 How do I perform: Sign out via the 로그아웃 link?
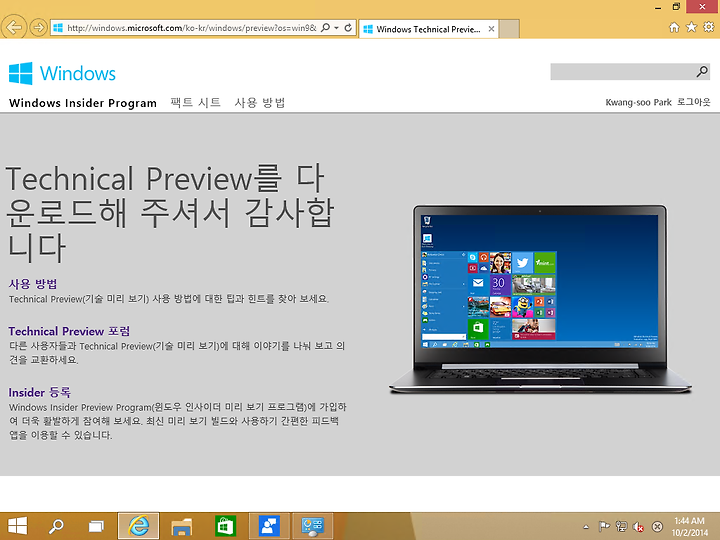coord(693,102)
